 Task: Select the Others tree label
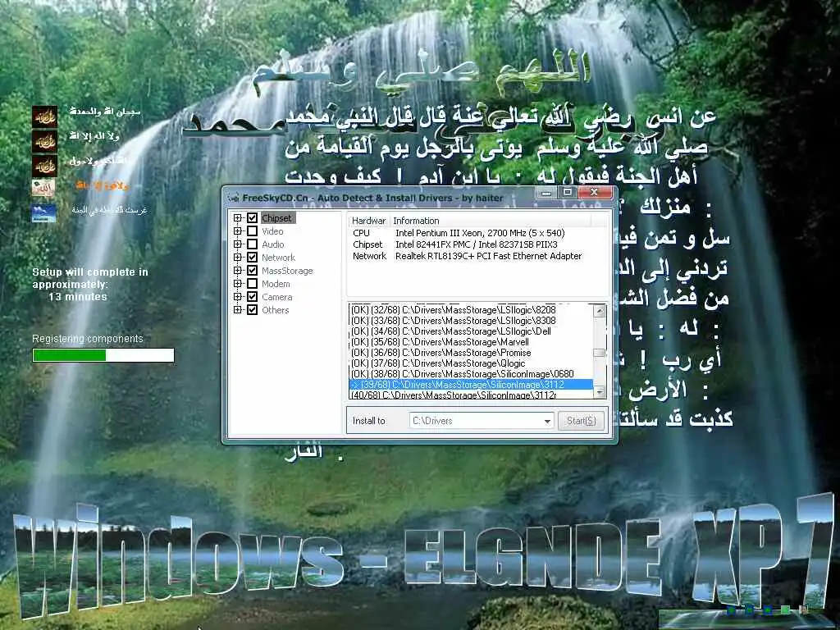point(276,309)
